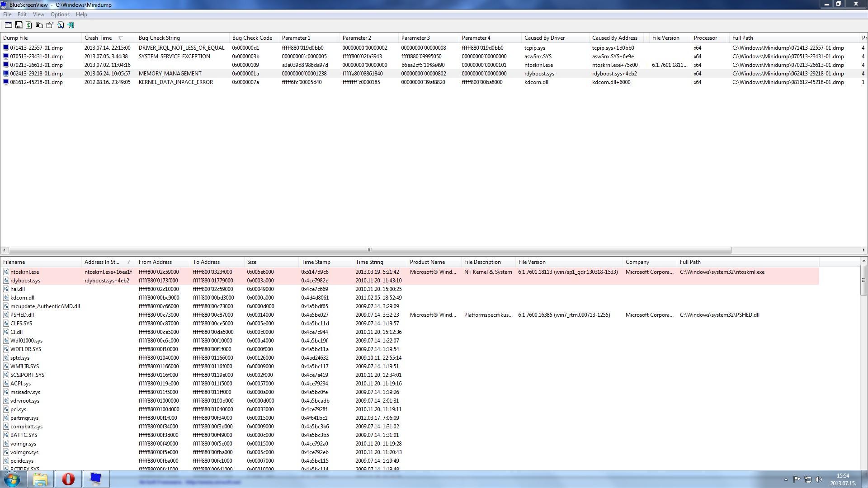Click the green Refresh toolbar icon

pyautogui.click(x=29, y=25)
